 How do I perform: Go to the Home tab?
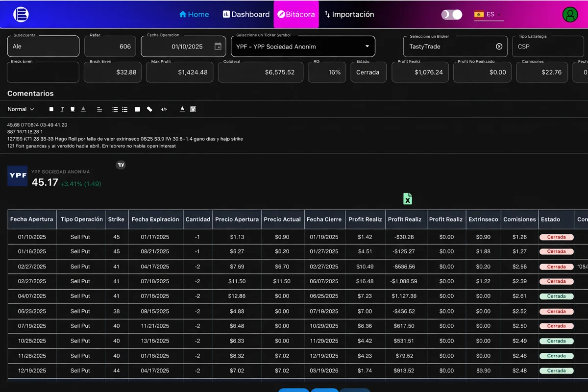coord(194,14)
